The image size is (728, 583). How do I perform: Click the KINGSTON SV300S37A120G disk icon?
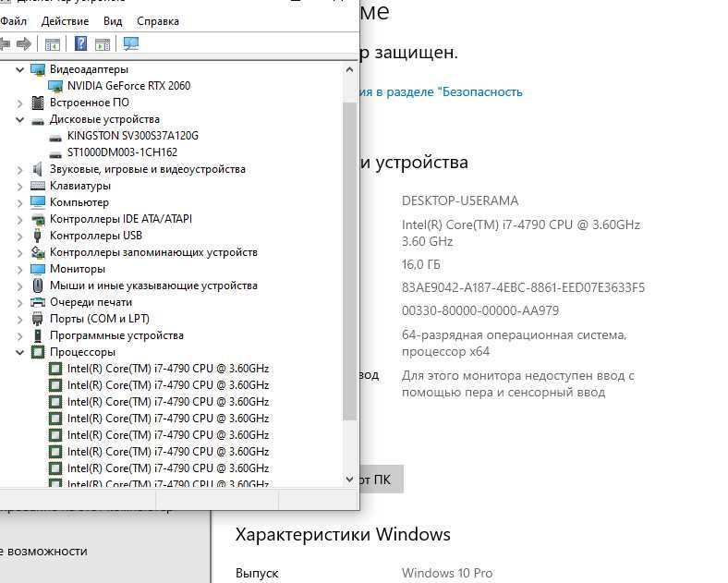pos(55,138)
